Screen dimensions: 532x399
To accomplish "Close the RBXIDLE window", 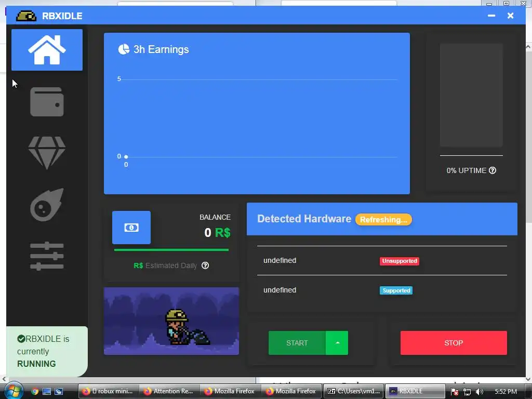I will pos(510,16).
